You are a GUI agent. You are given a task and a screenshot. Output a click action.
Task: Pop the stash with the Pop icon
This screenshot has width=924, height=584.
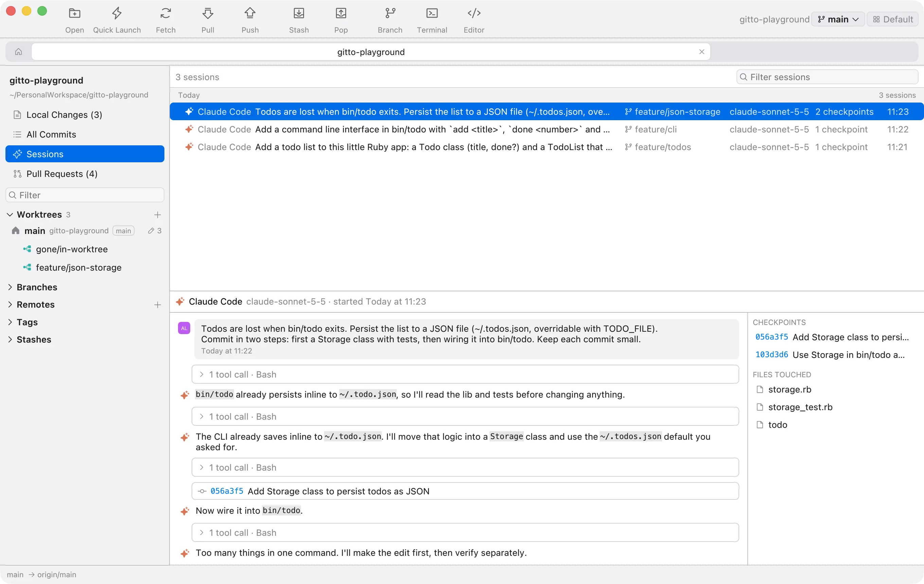click(x=341, y=14)
